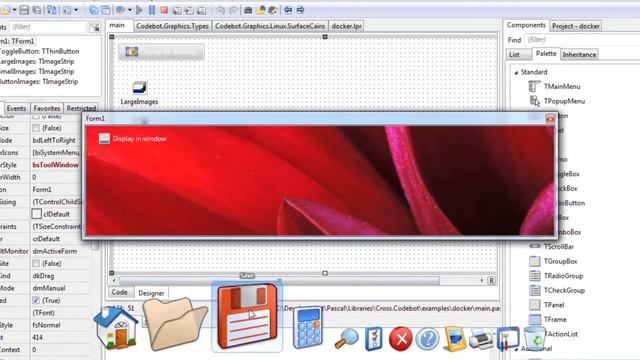This screenshot has width=640, height=360.
Task: Click the Home house icon in the dock
Action: point(116,328)
